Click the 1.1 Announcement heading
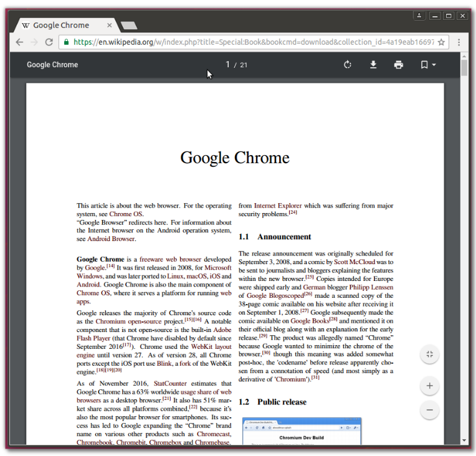The height and width of the screenshot is (456, 476). 274,237
